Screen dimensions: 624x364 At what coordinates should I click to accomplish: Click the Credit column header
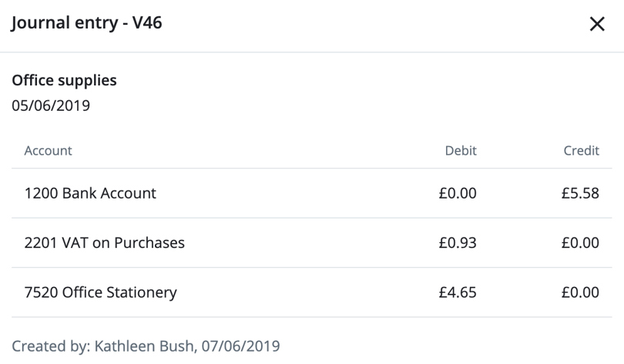coord(581,151)
